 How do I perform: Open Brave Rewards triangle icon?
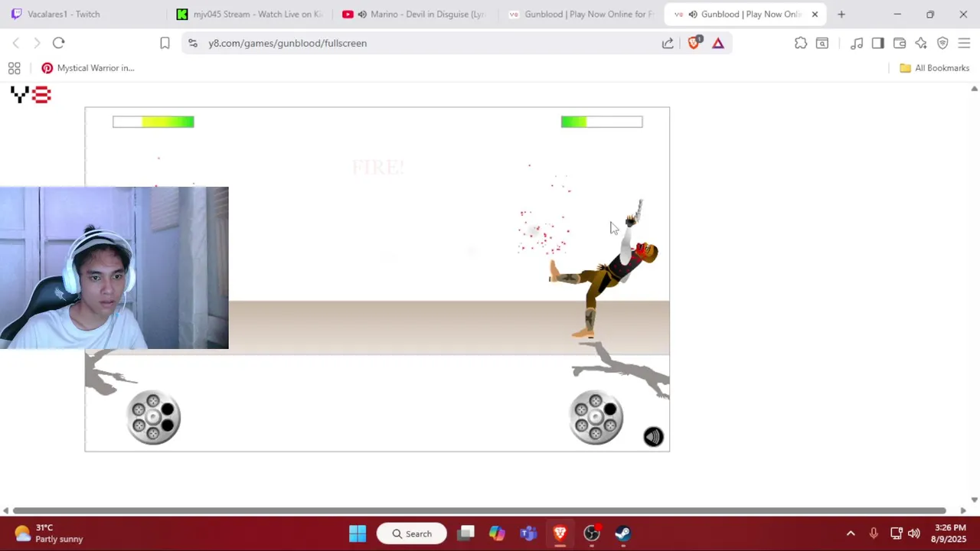718,43
